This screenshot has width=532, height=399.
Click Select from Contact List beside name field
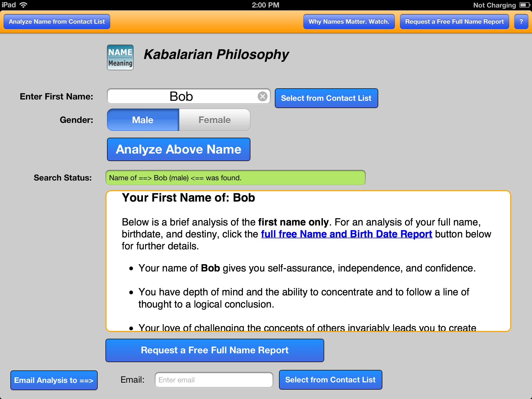pyautogui.click(x=326, y=98)
